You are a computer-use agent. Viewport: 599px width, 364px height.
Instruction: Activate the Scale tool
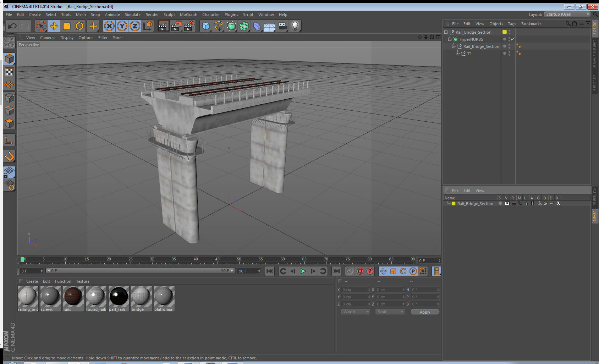point(67,26)
